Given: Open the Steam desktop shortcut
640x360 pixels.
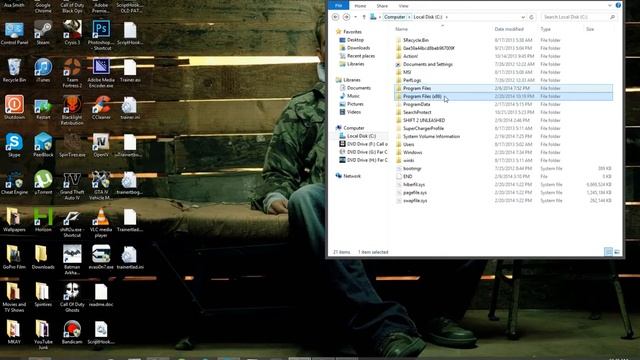Looking at the screenshot, I should point(43,33).
